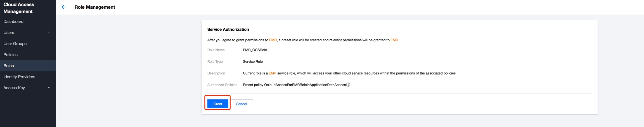
Task: Click the EMR_QCSRole role name value
Action: tap(255, 50)
